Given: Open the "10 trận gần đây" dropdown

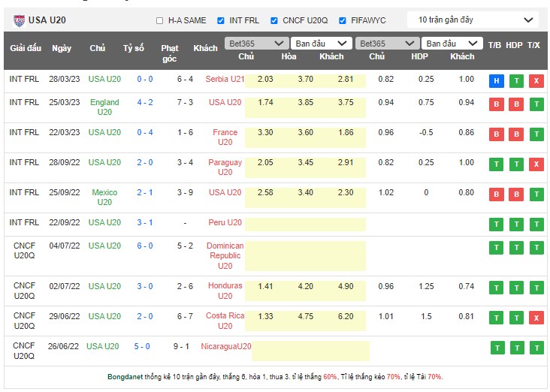Looking at the screenshot, I should pos(473,20).
